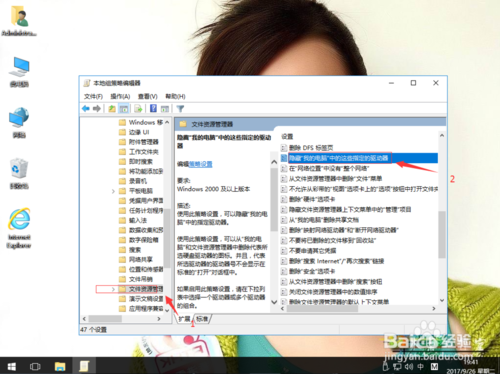Select the 网络 desktop icon

pyautogui.click(x=19, y=122)
